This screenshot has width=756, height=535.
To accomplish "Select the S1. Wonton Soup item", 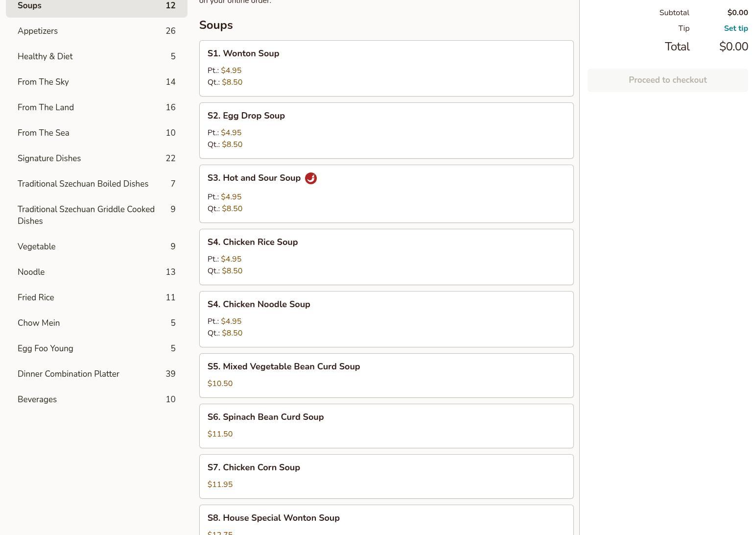I will (386, 68).
